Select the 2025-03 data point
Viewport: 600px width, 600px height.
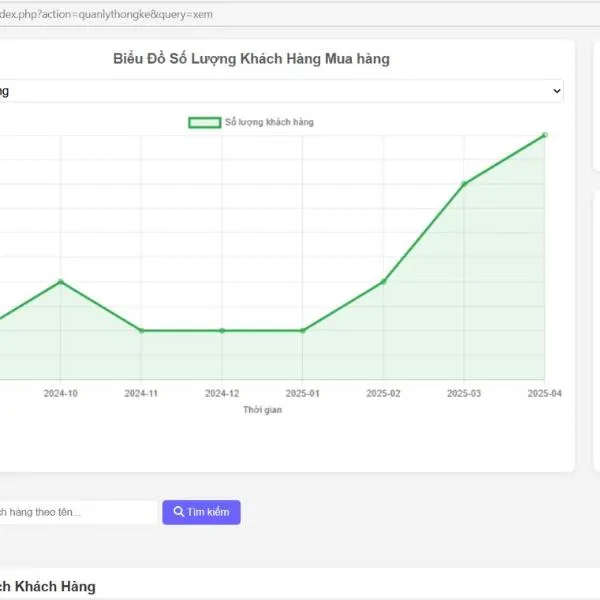point(464,184)
